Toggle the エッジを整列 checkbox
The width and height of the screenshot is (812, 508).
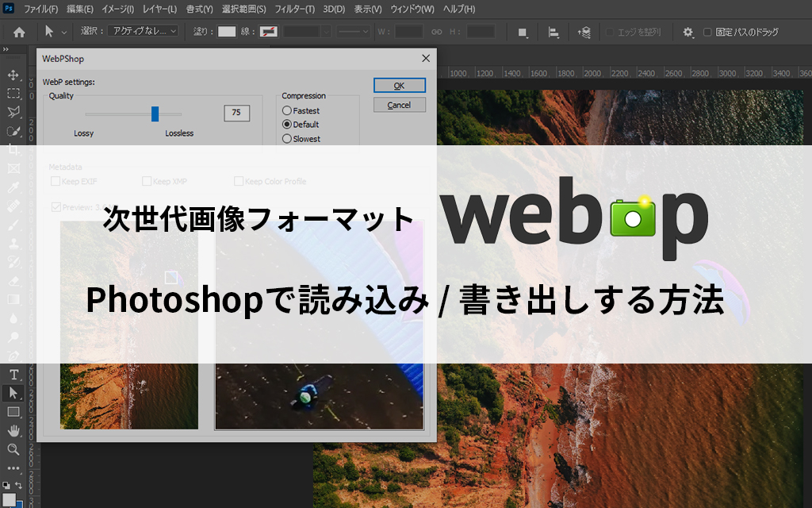(x=610, y=32)
